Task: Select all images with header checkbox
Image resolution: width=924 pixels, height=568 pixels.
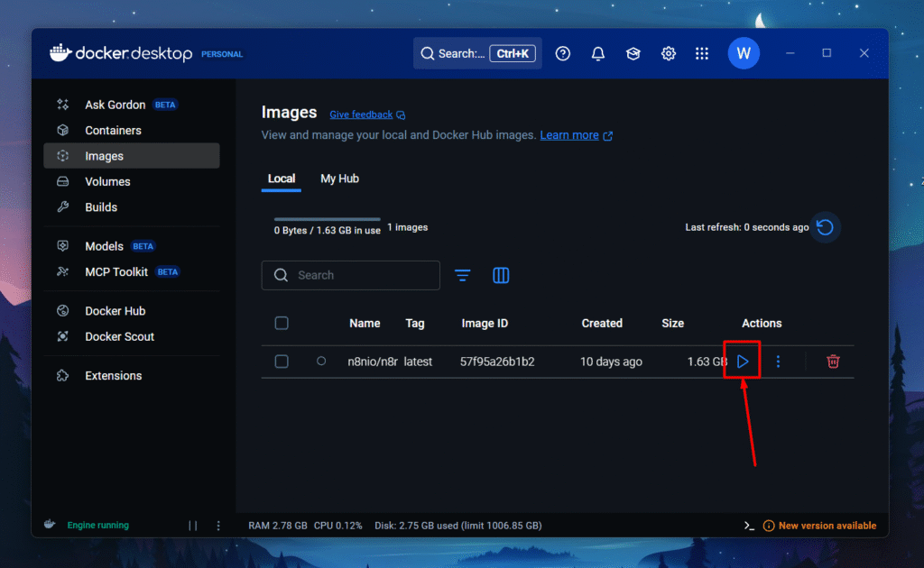Action: pos(282,324)
